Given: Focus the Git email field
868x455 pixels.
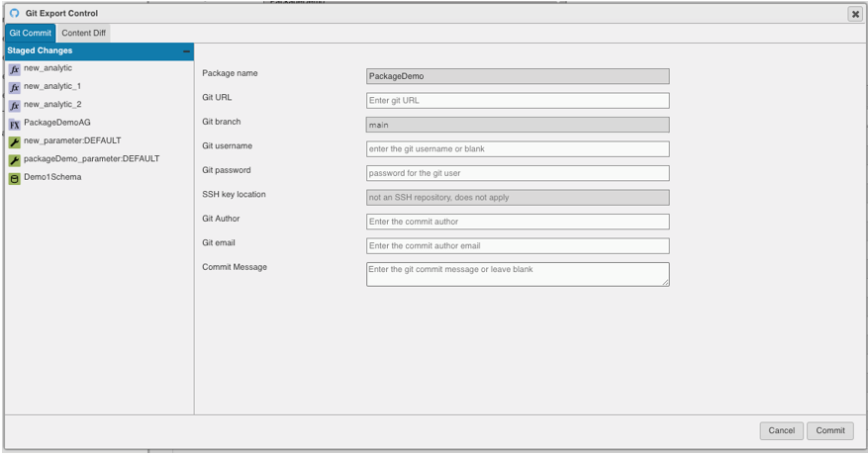Looking at the screenshot, I should pyautogui.click(x=518, y=245).
